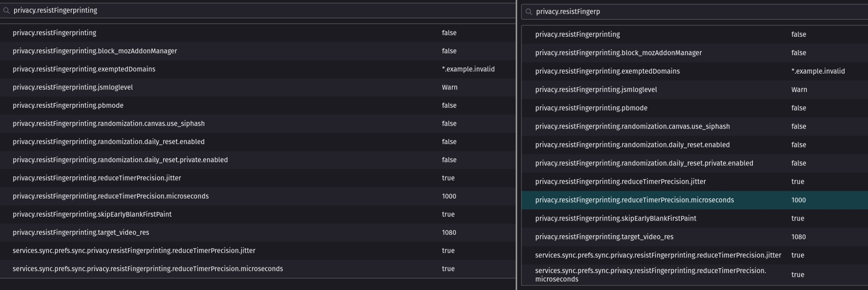Click the search magnifier icon in right pane
The height and width of the screenshot is (290, 868).
[529, 12]
